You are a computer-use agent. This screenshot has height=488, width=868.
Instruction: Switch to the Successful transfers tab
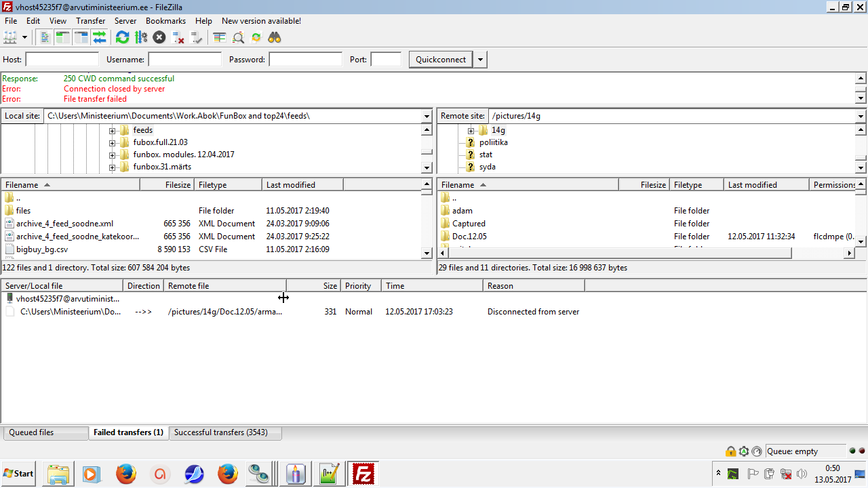click(220, 432)
